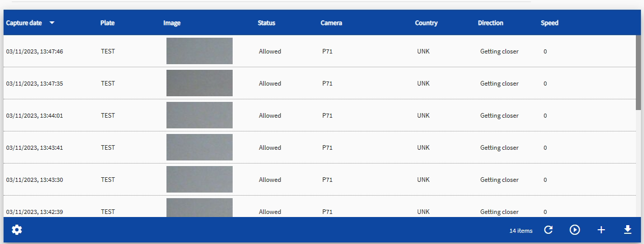The height and width of the screenshot is (244, 644).
Task: Download the capture list
Action: click(628, 230)
